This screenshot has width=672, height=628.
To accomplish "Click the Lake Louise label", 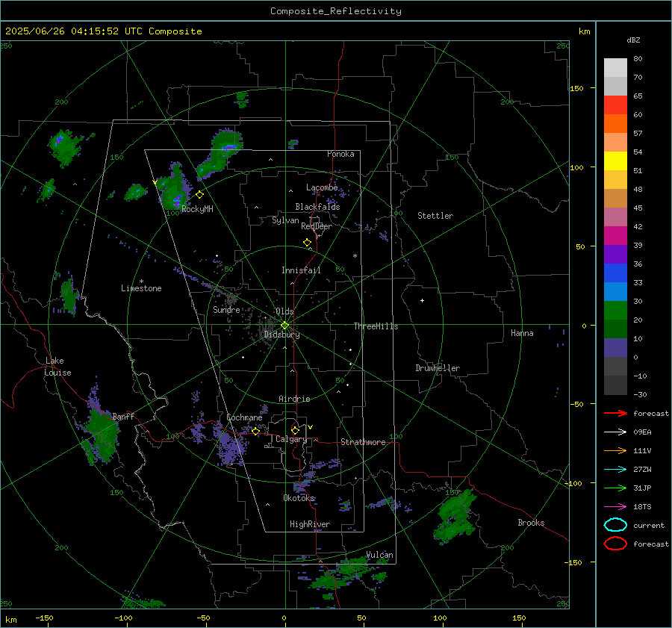I will (57, 367).
